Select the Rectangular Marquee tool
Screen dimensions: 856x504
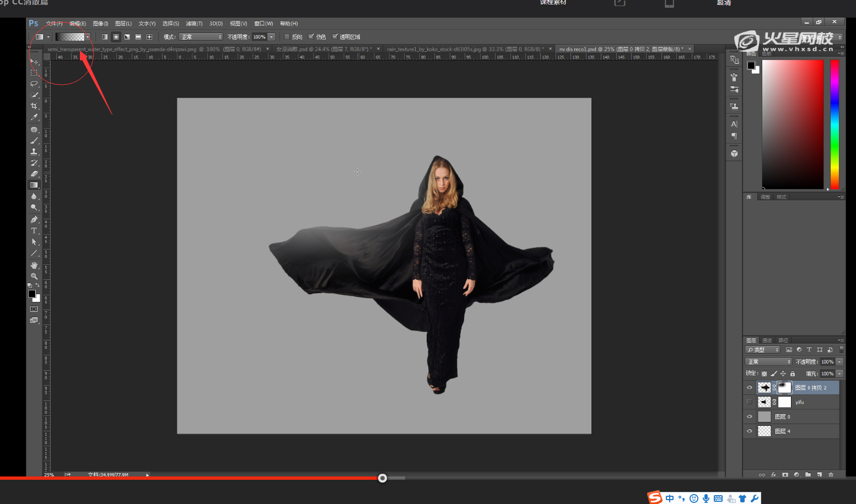point(34,72)
